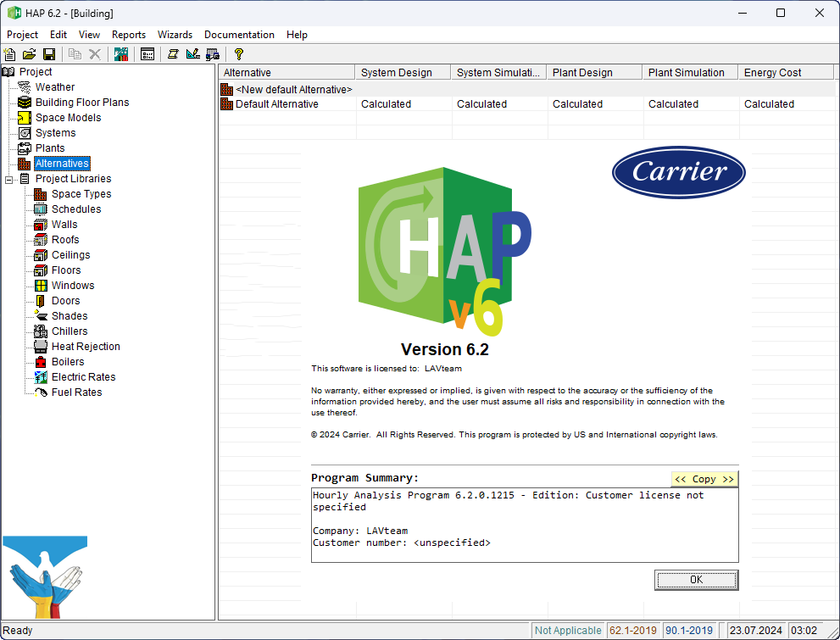Open the Edit menu
This screenshot has width=840, height=640.
(x=58, y=35)
